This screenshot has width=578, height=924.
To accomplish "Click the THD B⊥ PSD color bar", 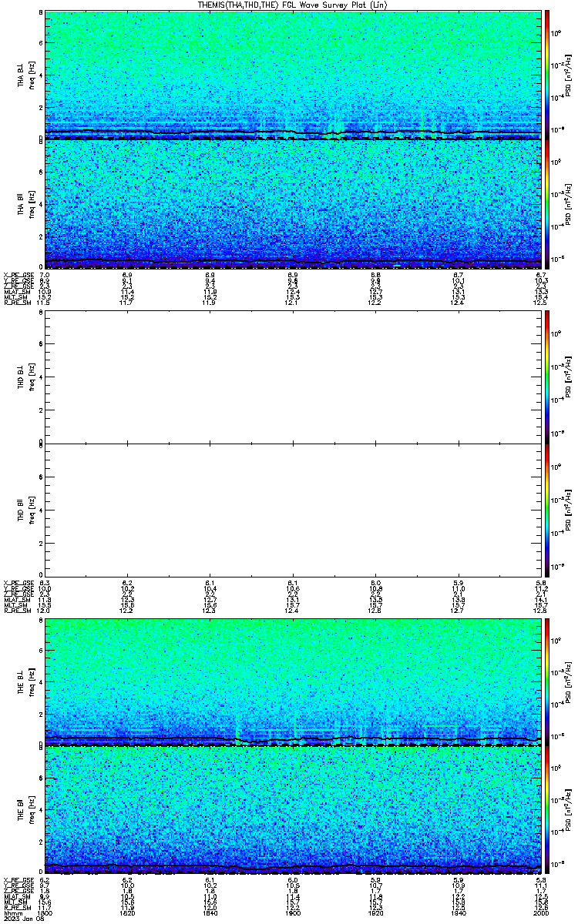I will (x=548, y=378).
